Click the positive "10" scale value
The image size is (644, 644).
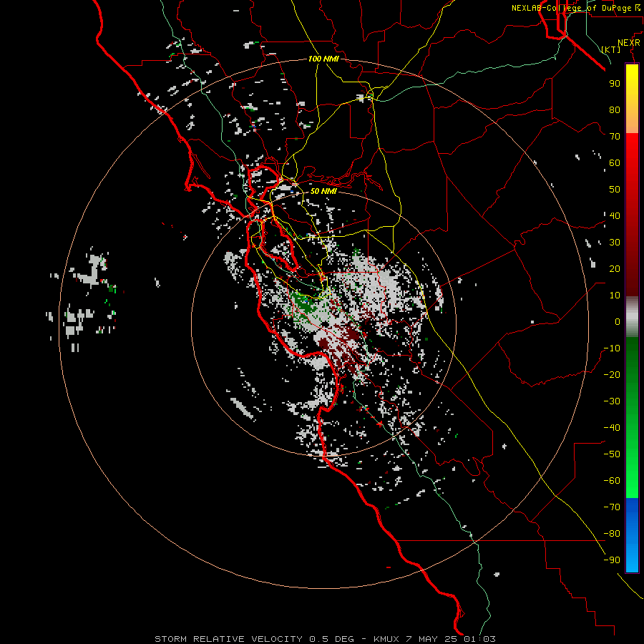(615, 296)
